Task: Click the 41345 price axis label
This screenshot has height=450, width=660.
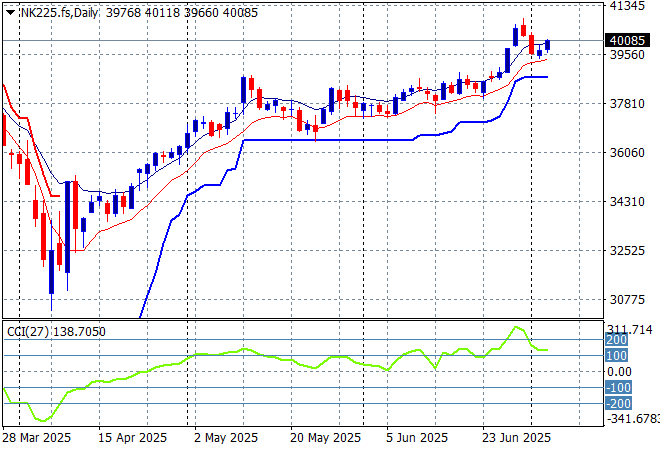Action: click(x=627, y=6)
